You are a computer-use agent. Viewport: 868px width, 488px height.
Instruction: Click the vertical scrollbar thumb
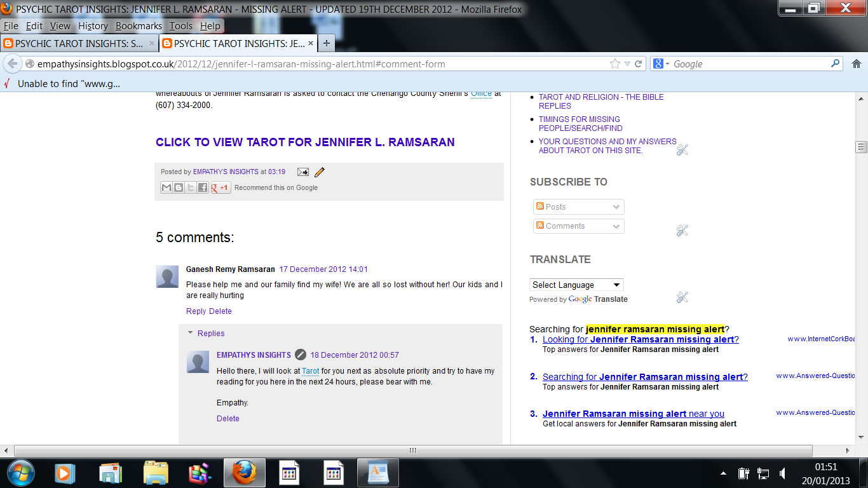click(861, 147)
